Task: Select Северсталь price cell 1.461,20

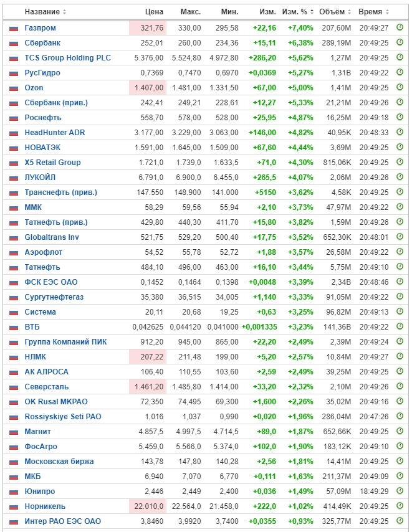Action: point(148,386)
